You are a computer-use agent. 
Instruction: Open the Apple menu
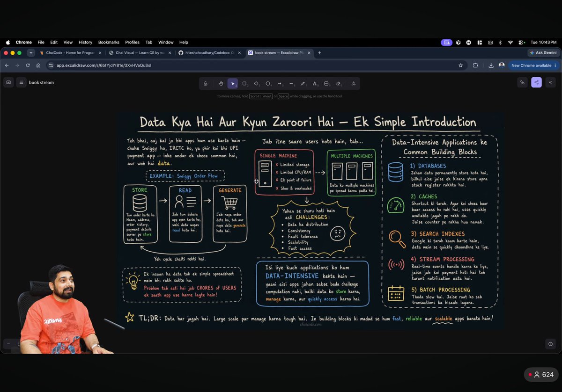(x=7, y=42)
